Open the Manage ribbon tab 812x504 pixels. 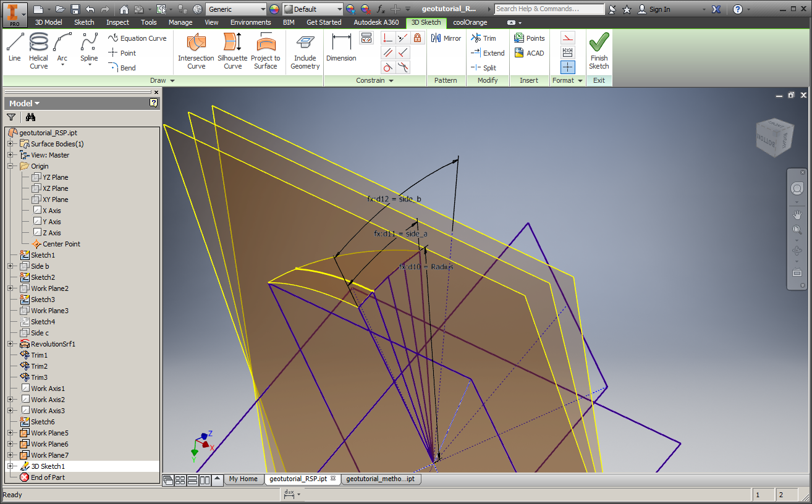point(180,22)
